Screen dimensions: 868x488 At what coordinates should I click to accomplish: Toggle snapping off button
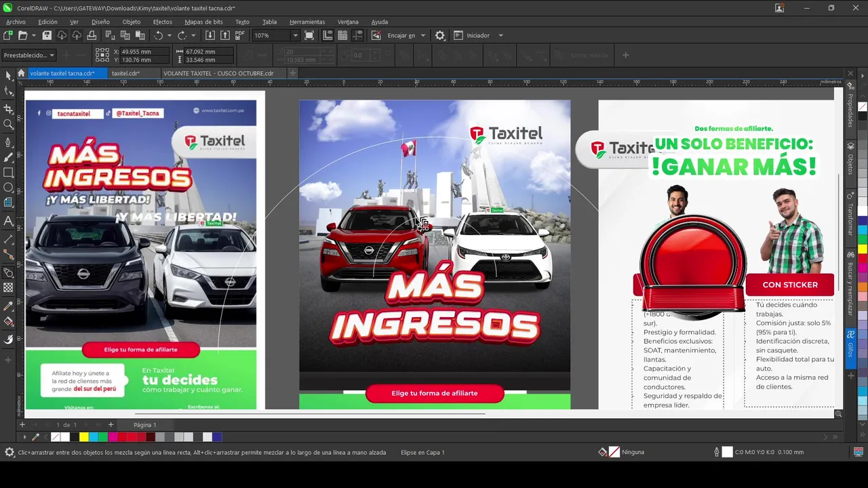coord(376,35)
